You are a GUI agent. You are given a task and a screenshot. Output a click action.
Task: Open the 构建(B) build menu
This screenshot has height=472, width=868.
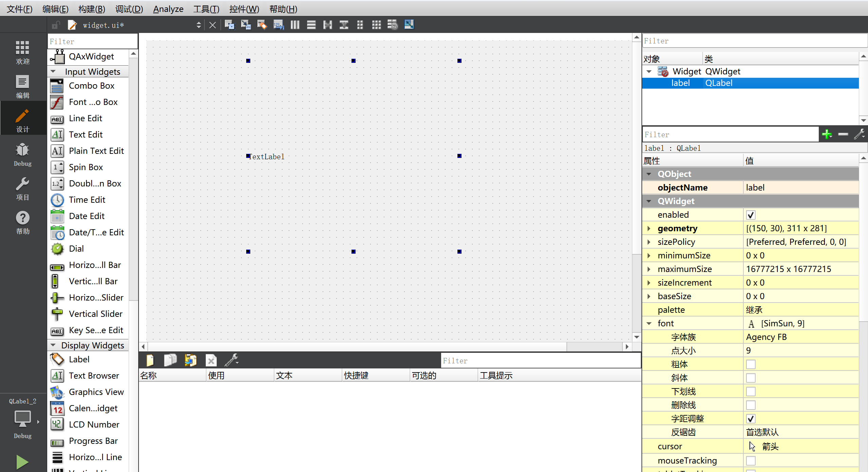[92, 9]
